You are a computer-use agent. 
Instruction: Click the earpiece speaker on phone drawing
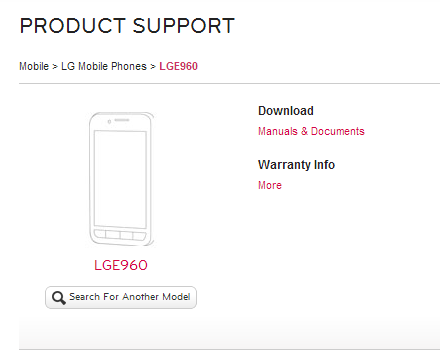[x=122, y=120]
